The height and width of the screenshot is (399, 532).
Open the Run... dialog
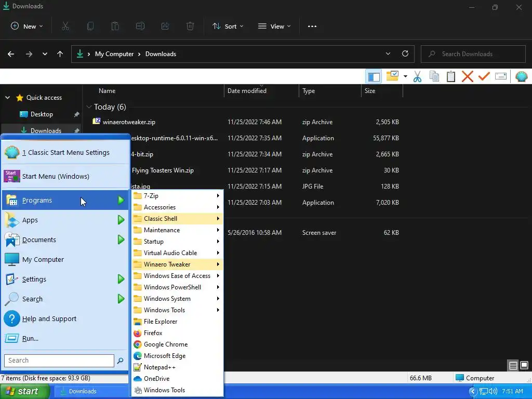pos(66,338)
